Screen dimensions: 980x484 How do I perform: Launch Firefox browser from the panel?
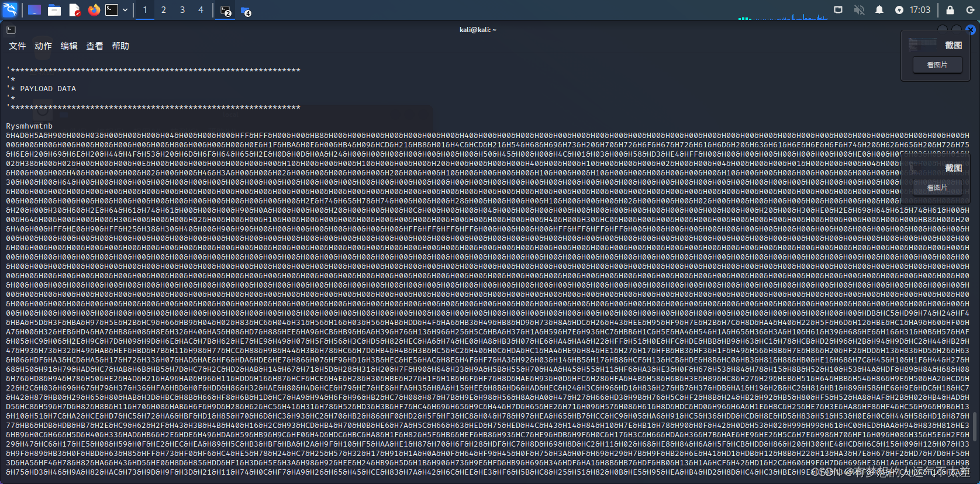pos(94,10)
